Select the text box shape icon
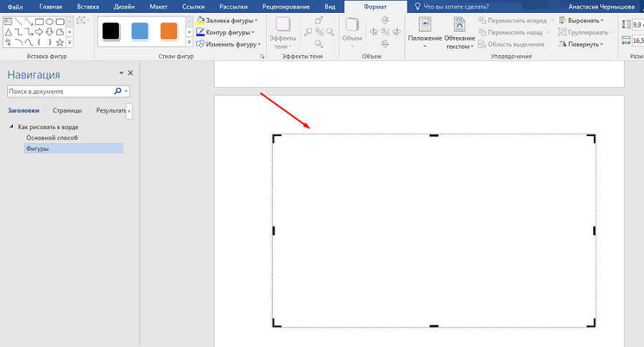 (8, 21)
